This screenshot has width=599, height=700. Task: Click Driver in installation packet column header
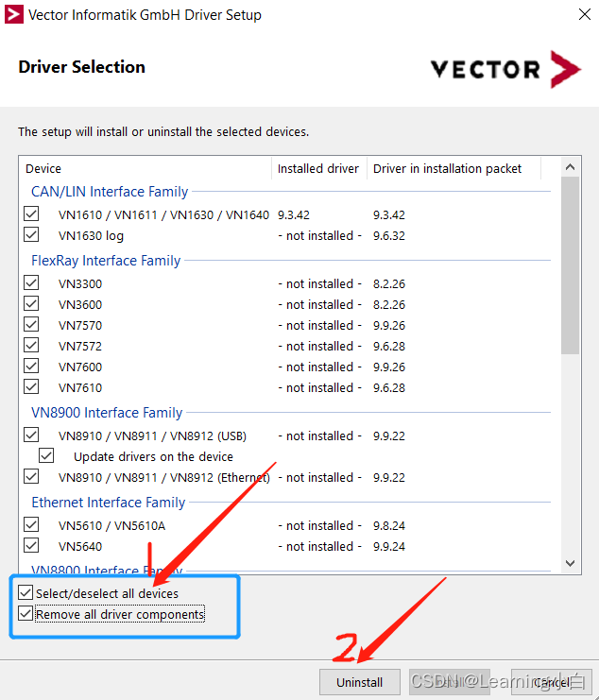454,169
